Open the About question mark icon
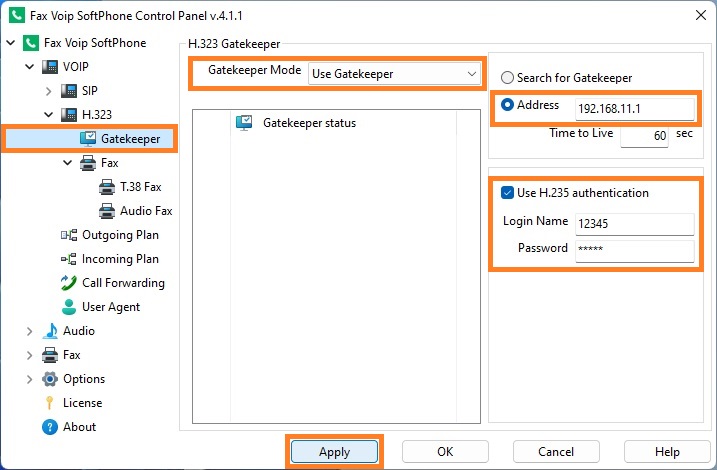 pos(49,427)
